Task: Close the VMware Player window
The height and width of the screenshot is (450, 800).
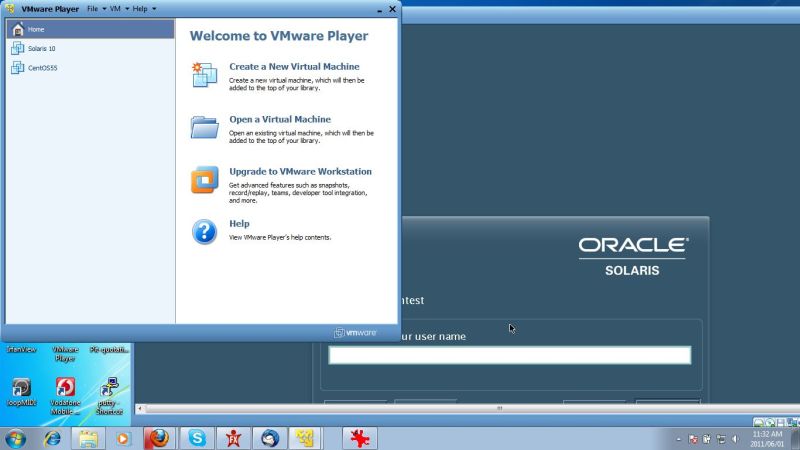Action: pos(392,9)
